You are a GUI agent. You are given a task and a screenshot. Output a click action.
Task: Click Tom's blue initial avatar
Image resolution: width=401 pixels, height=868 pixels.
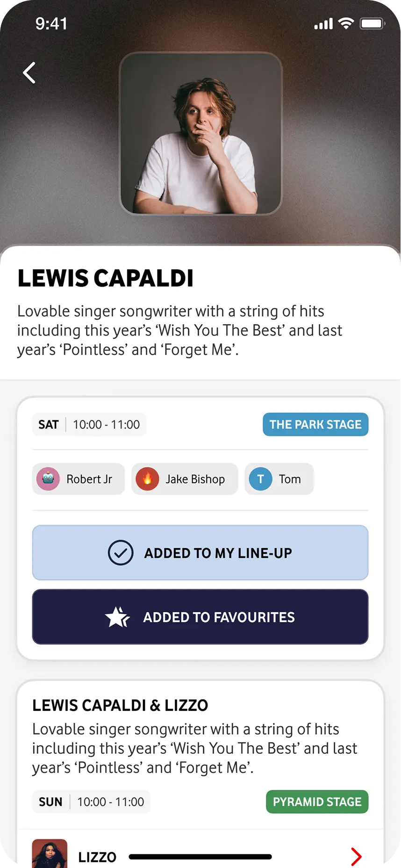(260, 479)
